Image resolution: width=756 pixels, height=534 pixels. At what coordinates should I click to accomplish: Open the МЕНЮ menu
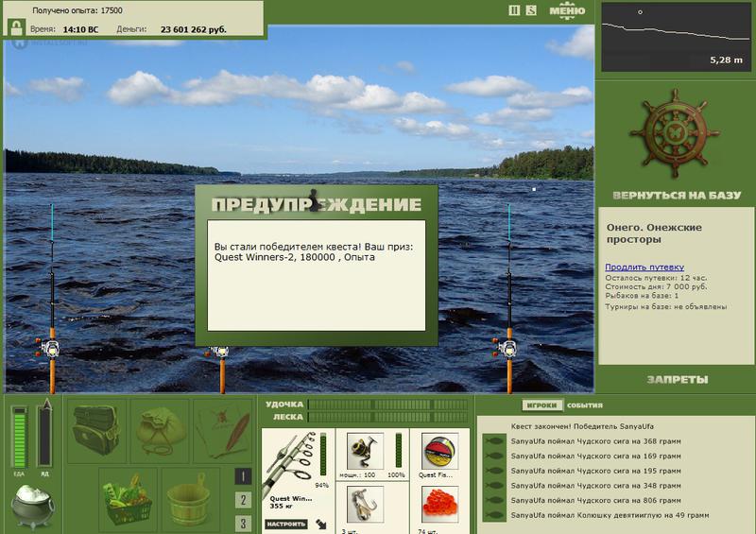(567, 10)
